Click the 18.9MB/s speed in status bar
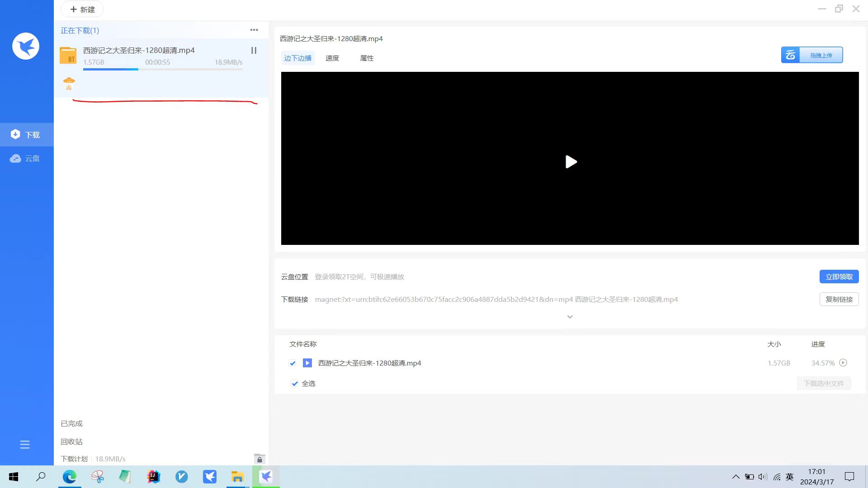Screen dimensions: 868x488 click(x=110, y=459)
